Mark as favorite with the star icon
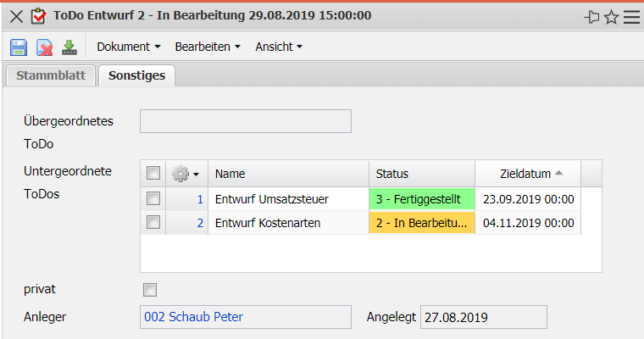This screenshot has height=339, width=644. pyautogui.click(x=612, y=16)
